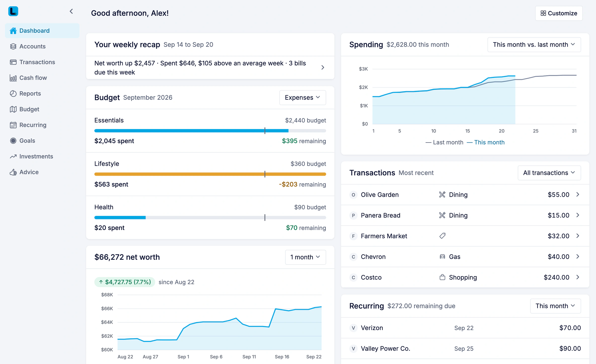Click the Investments trend line icon
Screen dimensions: 596x364
13,156
